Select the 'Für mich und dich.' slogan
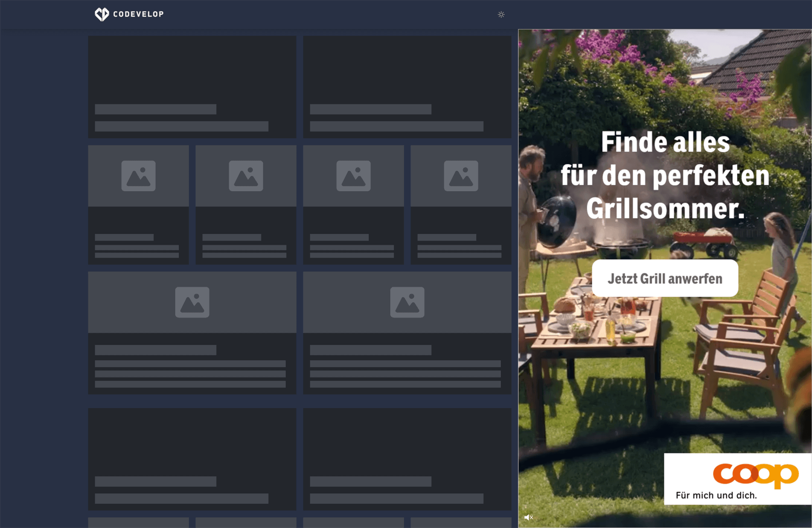This screenshot has width=812, height=528. pyautogui.click(x=716, y=496)
